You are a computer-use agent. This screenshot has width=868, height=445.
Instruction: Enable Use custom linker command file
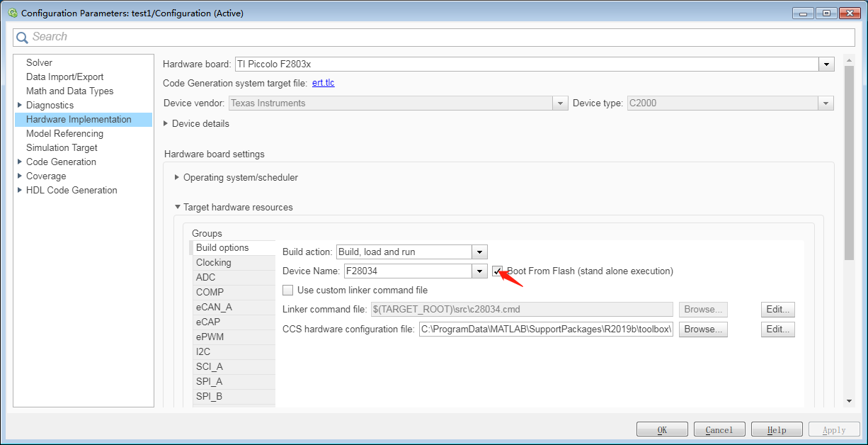(x=287, y=290)
